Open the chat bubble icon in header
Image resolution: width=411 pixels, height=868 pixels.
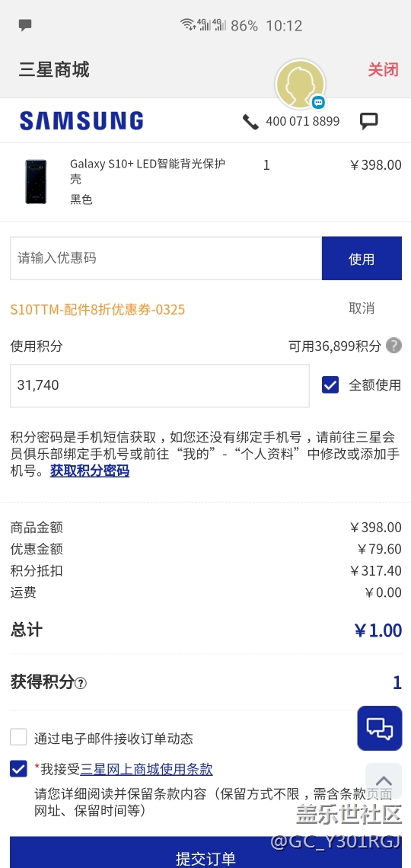[x=369, y=121]
